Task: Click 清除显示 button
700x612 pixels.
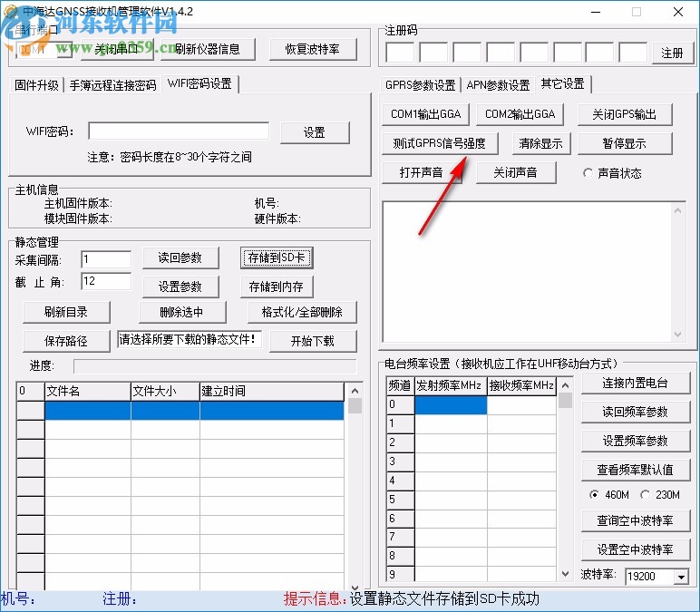Action: pyautogui.click(x=541, y=143)
